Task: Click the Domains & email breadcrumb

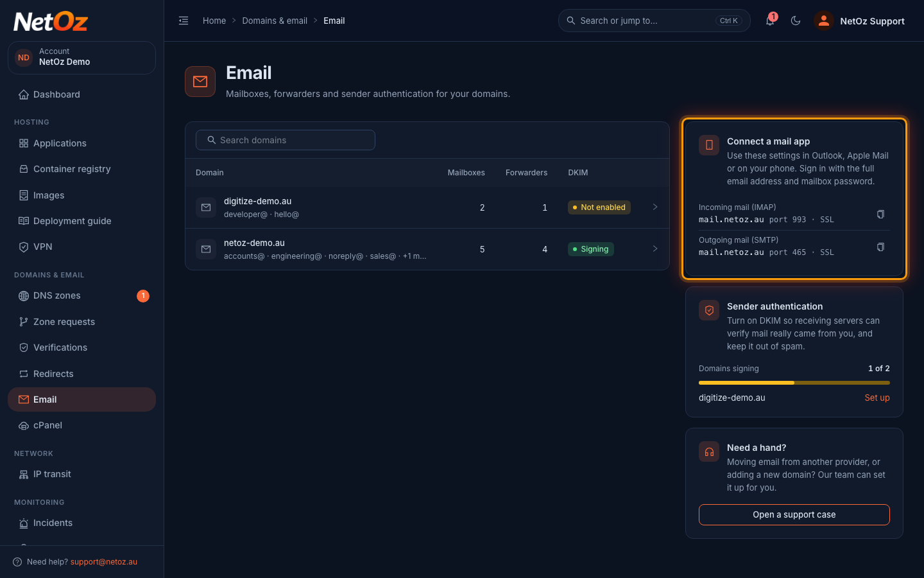Action: [x=275, y=21]
